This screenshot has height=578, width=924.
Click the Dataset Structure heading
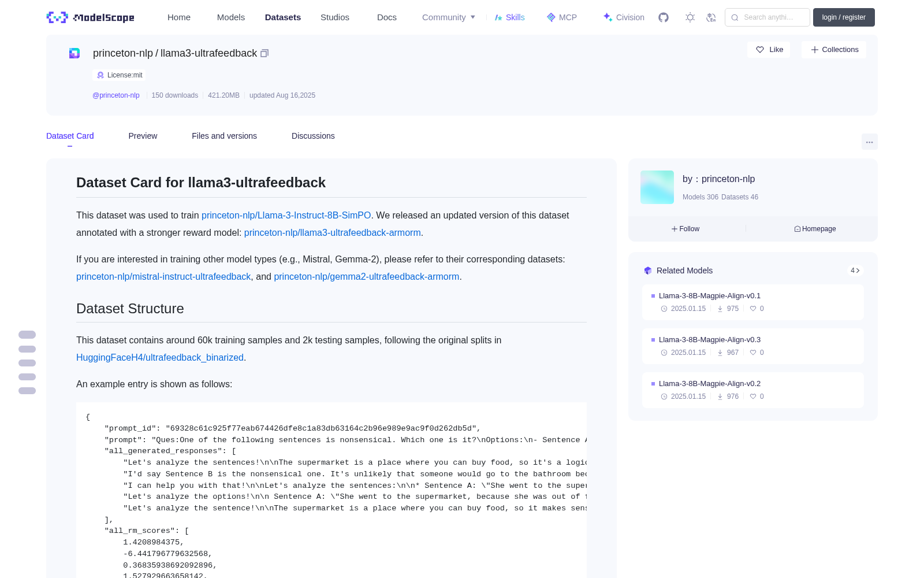[130, 309]
